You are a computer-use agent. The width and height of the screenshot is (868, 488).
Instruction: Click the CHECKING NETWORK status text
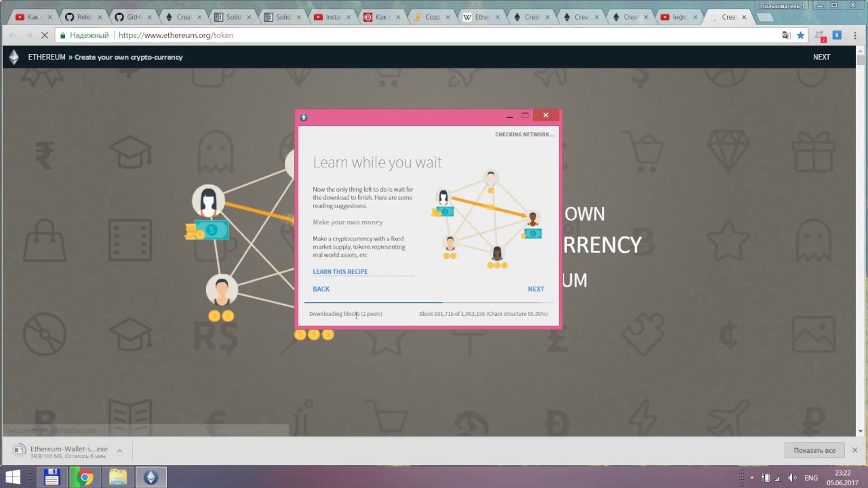(524, 134)
